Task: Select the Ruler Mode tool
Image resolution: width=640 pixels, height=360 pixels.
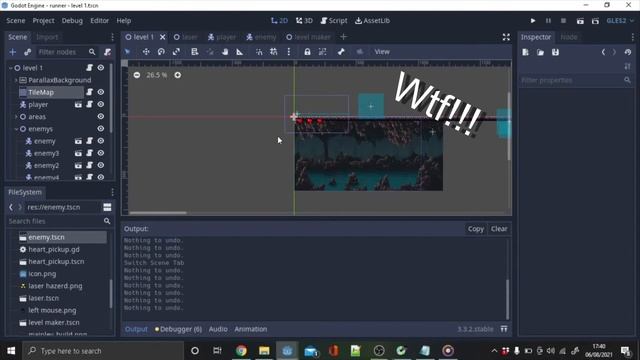Action: point(240,52)
